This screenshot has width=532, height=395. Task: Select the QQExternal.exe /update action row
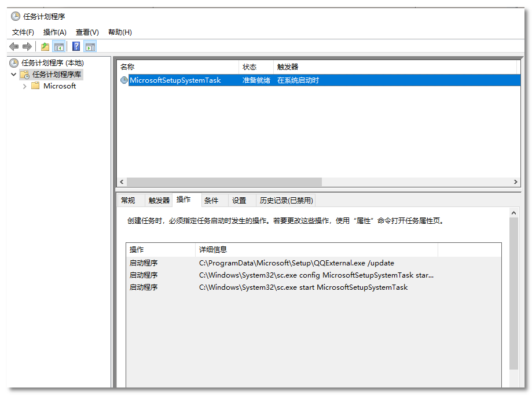[296, 263]
